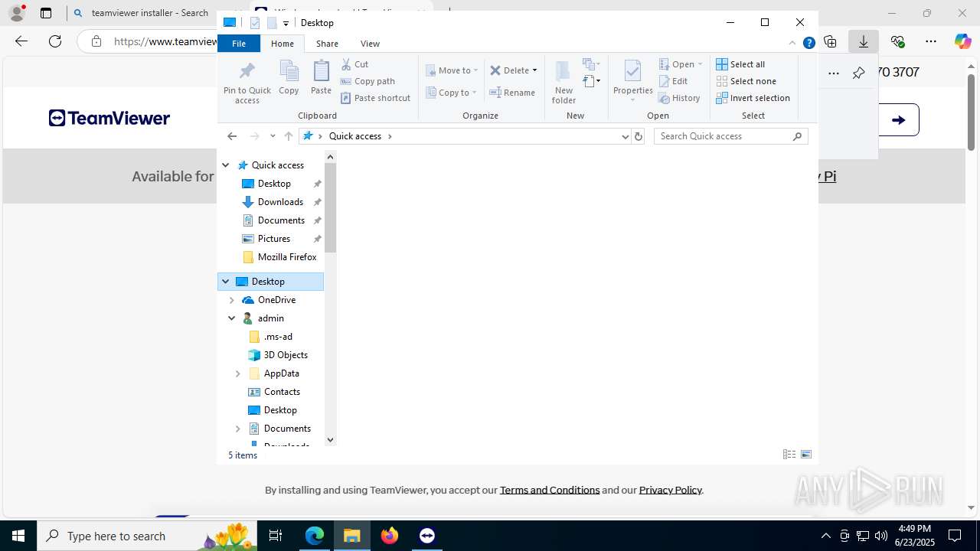Switch to the Home ribbon tab
The image size is (980, 551).
283,44
